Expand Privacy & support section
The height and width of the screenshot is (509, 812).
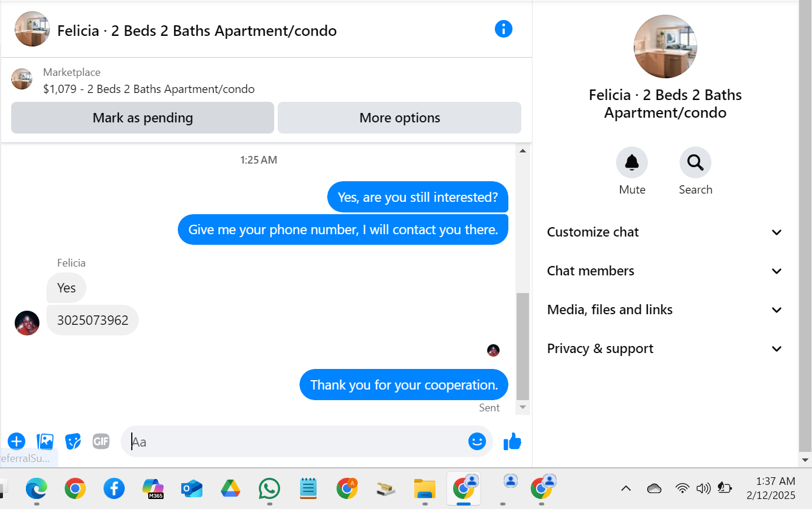coord(665,348)
